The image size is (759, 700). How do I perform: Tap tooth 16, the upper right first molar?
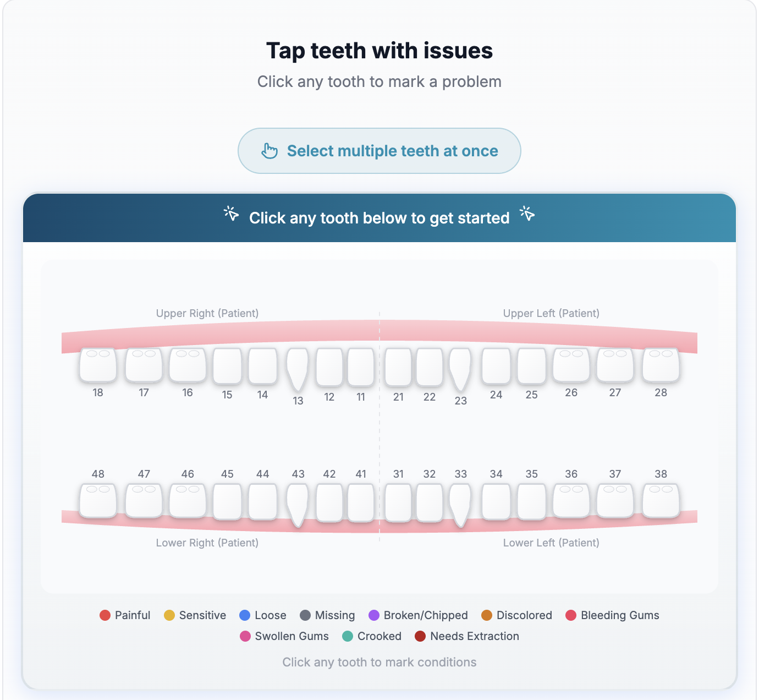tap(188, 366)
